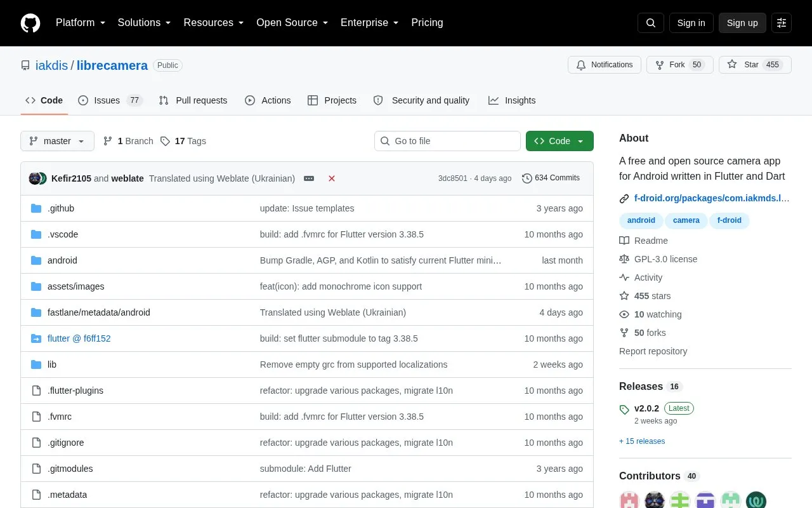Image resolution: width=812 pixels, height=508 pixels.
Task: Click the link icon beside the f-droid URL
Action: [x=624, y=198]
